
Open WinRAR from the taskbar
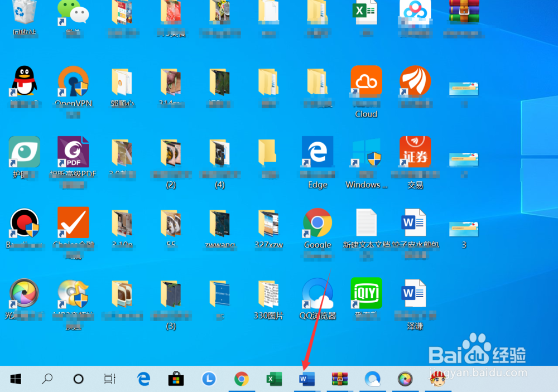(339, 379)
